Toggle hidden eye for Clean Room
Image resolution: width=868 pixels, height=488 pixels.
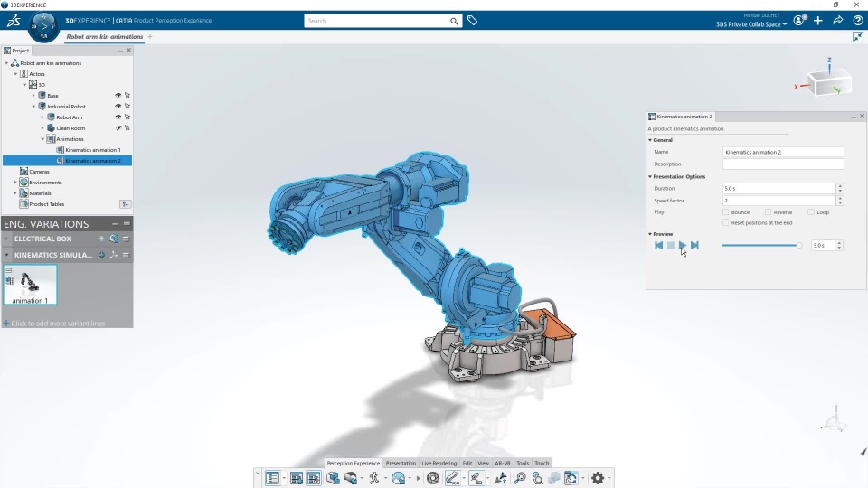coord(118,128)
